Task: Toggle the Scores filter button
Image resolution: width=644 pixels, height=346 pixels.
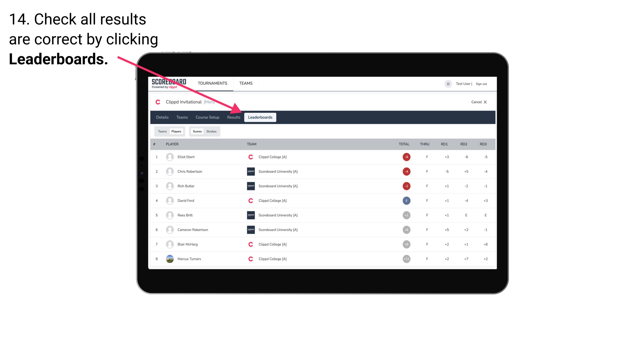Action: click(x=197, y=131)
